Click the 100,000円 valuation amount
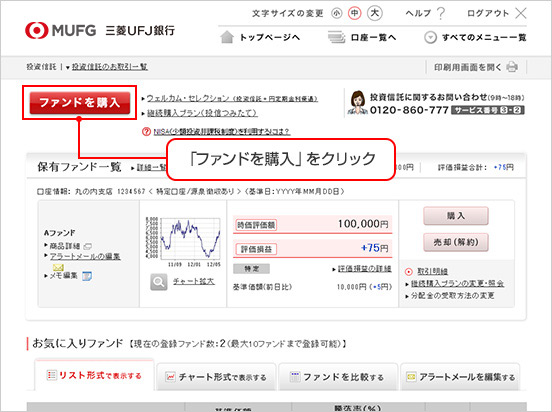Image resolution: width=552 pixels, height=412 pixels. (363, 224)
